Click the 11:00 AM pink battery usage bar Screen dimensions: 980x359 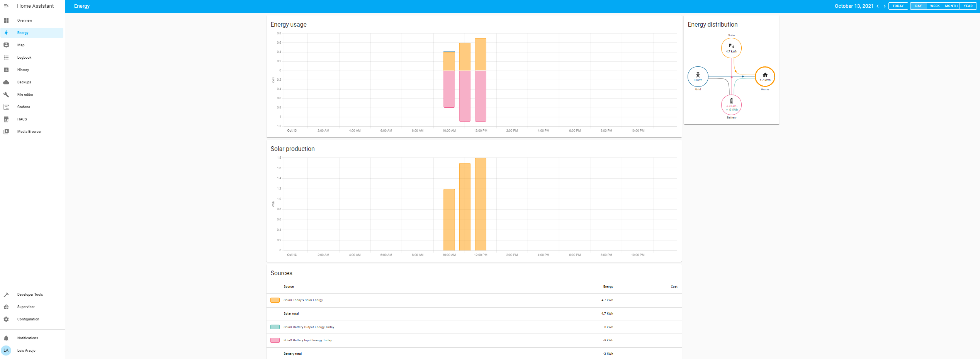coord(465,96)
